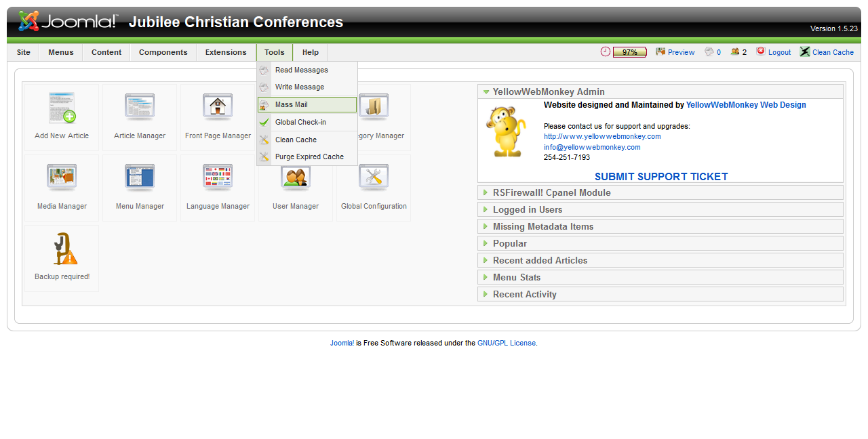Click the clock session timer icon
Screen dimensions: 868x439
606,51
